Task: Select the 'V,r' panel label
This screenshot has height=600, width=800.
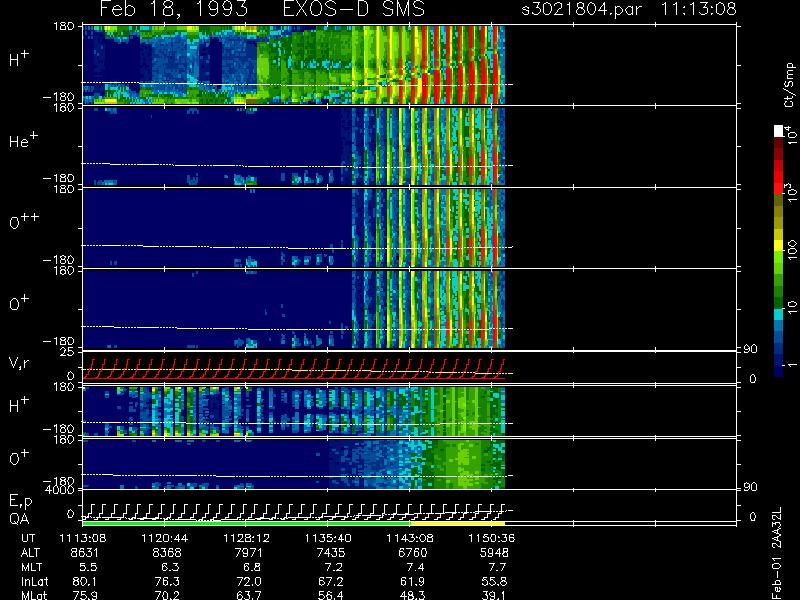Action: tap(19, 363)
